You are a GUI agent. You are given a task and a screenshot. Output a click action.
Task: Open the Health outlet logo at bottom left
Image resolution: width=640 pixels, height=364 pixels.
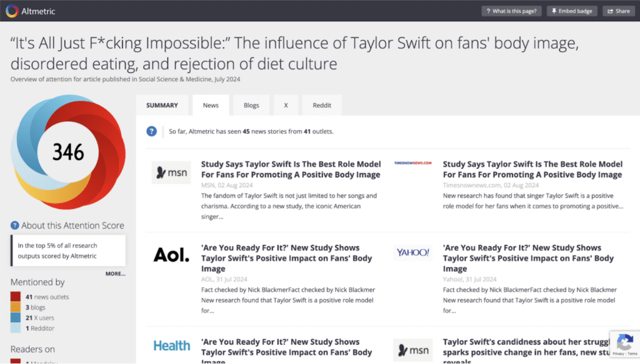click(x=171, y=345)
